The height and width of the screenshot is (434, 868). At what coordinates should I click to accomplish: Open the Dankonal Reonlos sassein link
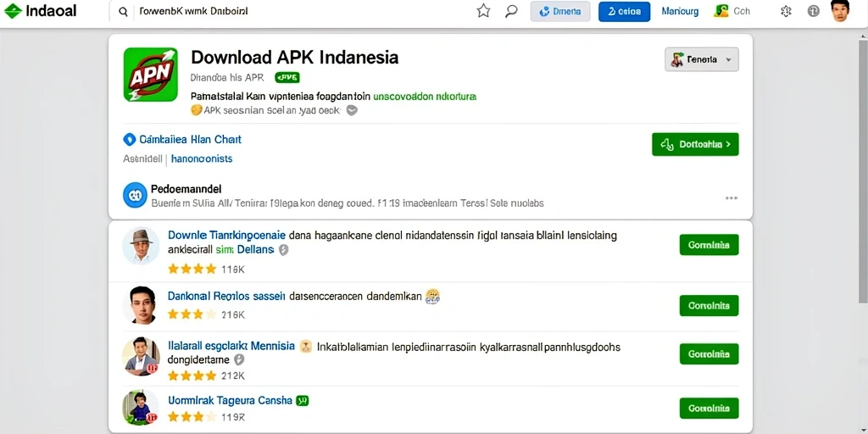click(x=226, y=296)
